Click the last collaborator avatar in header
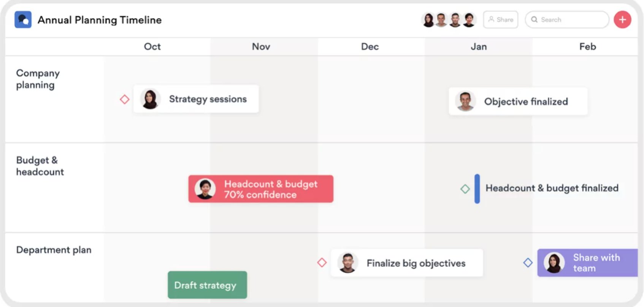 click(x=469, y=20)
